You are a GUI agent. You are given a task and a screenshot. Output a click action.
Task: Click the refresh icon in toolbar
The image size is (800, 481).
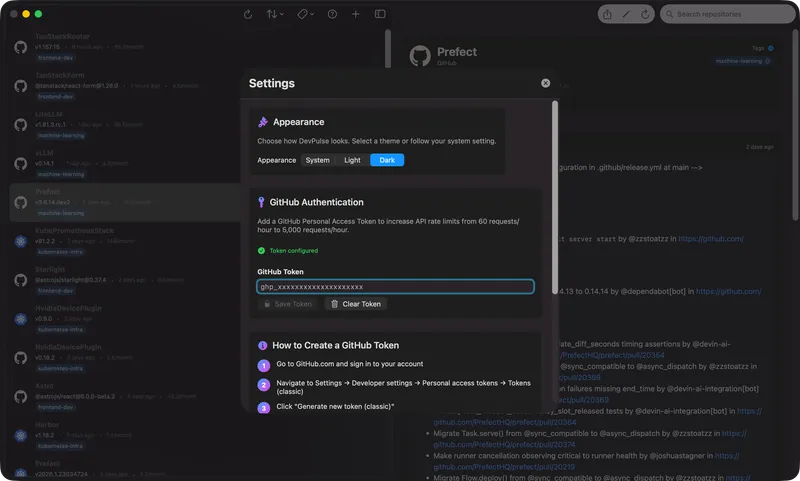(248, 14)
